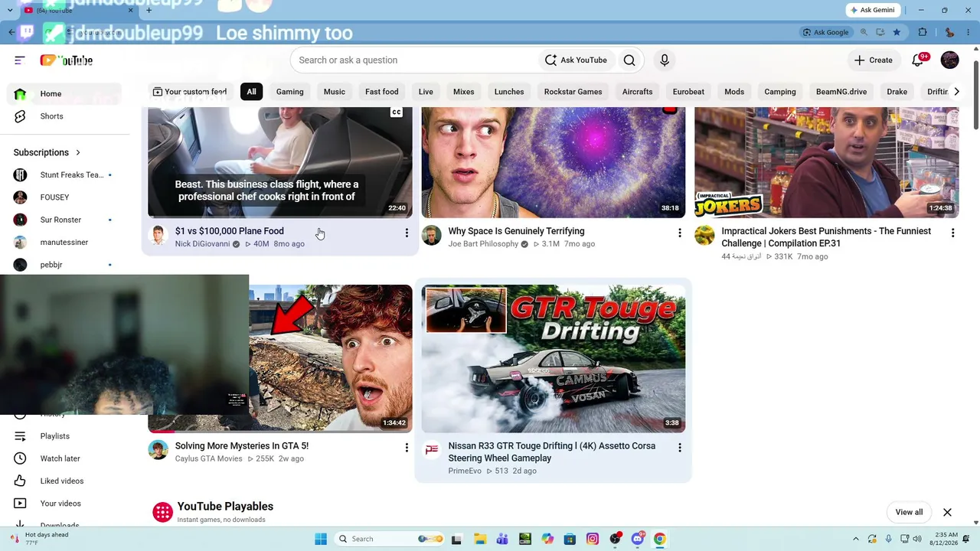The width and height of the screenshot is (980, 551).
Task: Open the video title $1 vs $100,000 Plane Food
Action: point(230,231)
